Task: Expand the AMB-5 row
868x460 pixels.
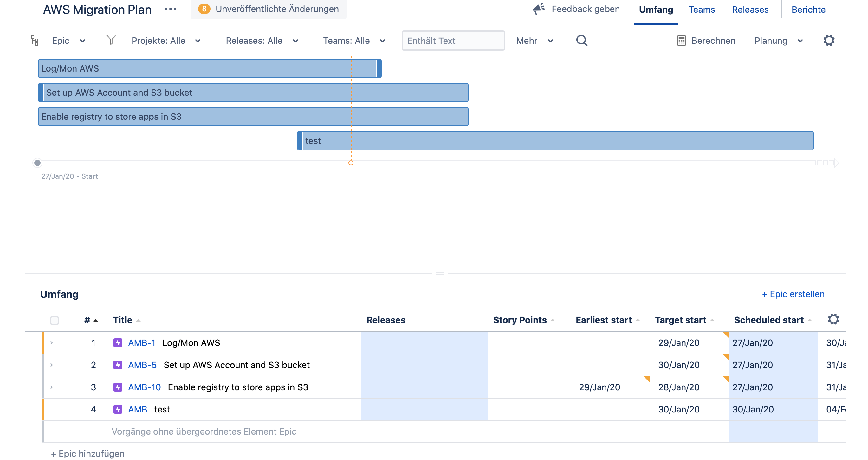Action: click(52, 365)
